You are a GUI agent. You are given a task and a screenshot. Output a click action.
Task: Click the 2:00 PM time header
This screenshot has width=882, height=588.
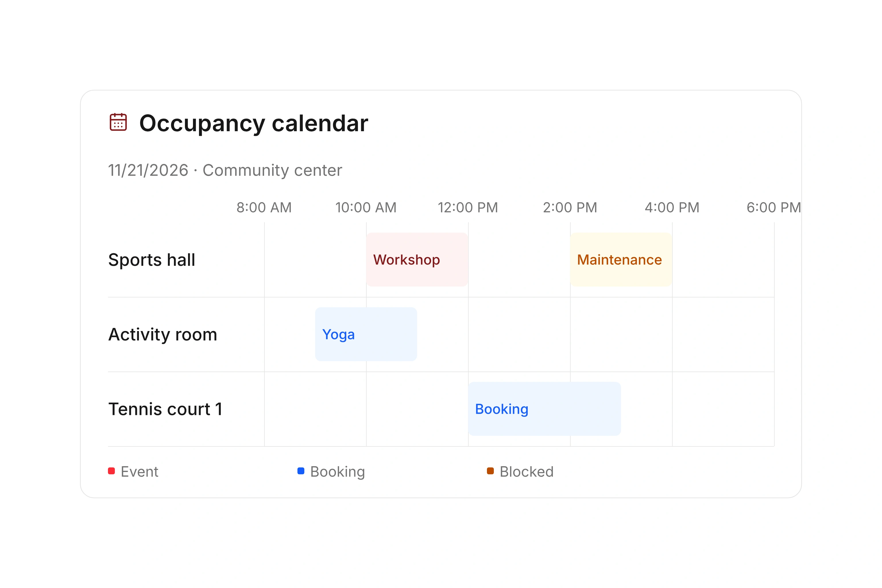coord(570,207)
